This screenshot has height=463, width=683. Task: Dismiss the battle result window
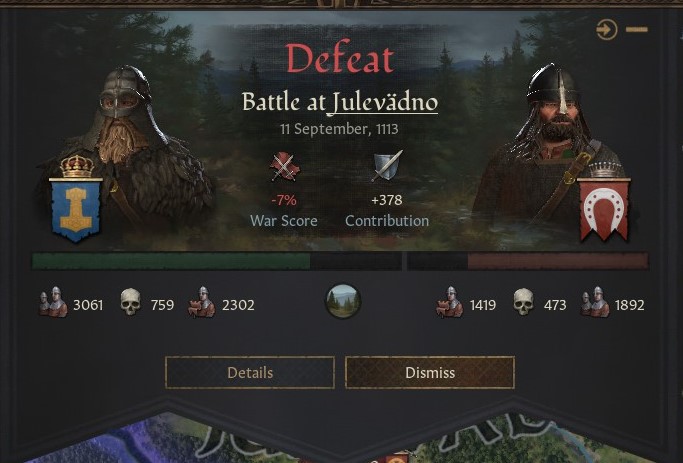[x=430, y=373]
